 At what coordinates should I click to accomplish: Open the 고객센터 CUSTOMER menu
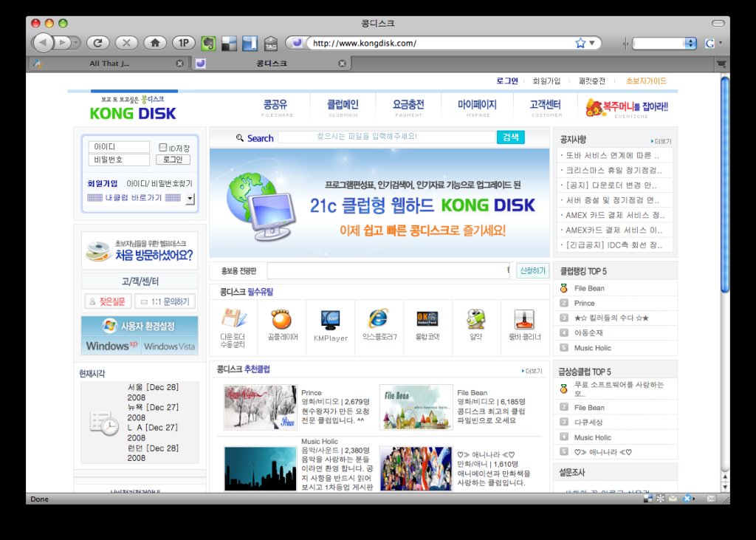546,107
